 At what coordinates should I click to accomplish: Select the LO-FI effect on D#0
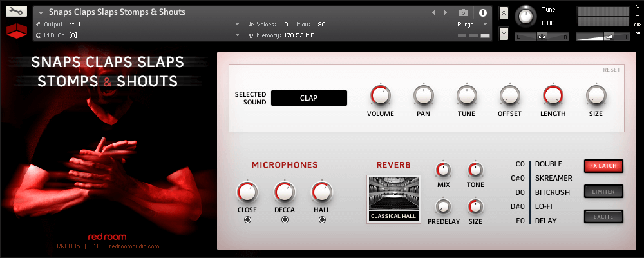pyautogui.click(x=544, y=206)
